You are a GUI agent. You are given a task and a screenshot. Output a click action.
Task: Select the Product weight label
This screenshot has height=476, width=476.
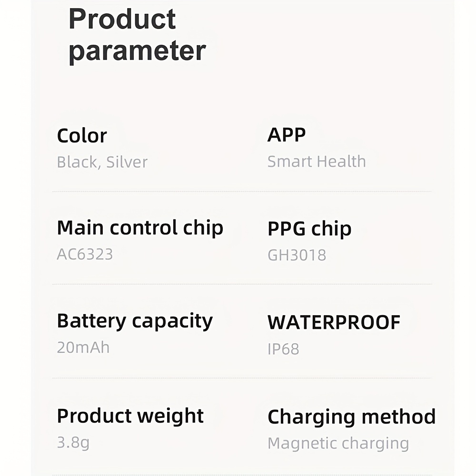point(130,416)
